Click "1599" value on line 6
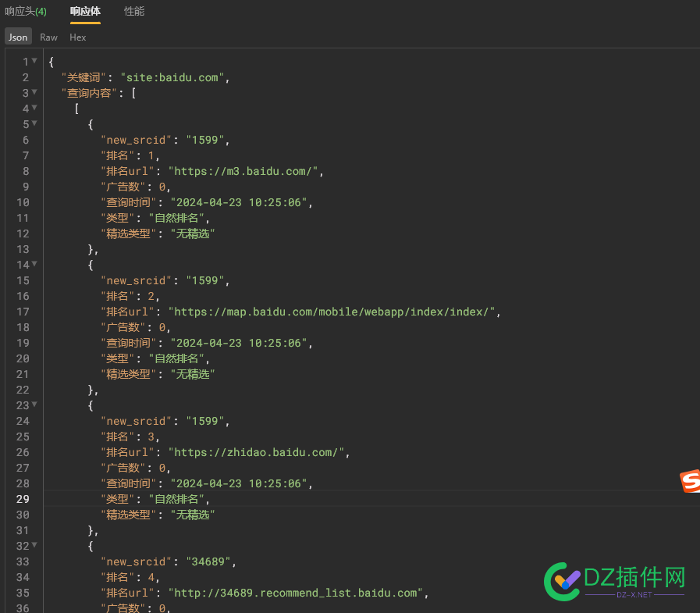The height and width of the screenshot is (613, 700). coord(205,140)
